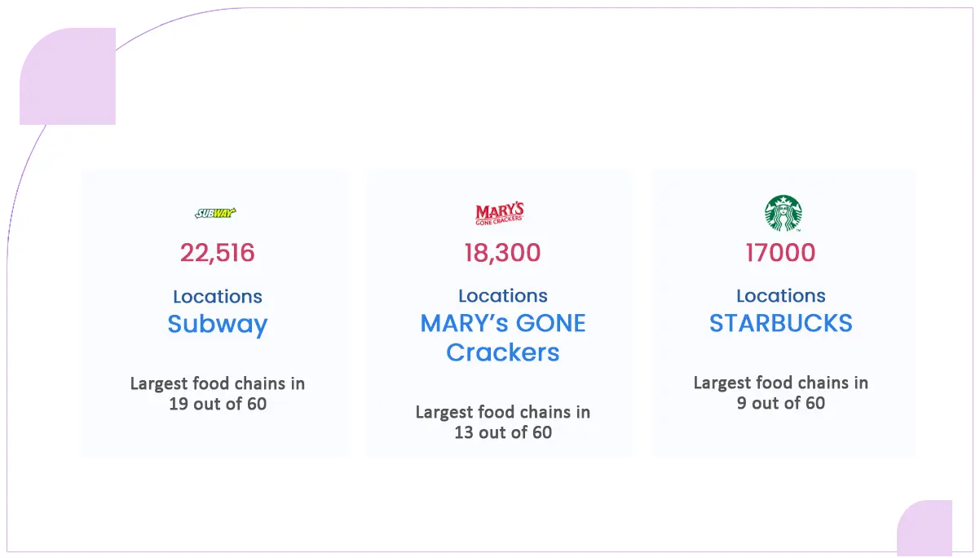Screen dimensions: 980x558
Task: Click "Largest food chains in" on Subway card
Action: click(218, 383)
